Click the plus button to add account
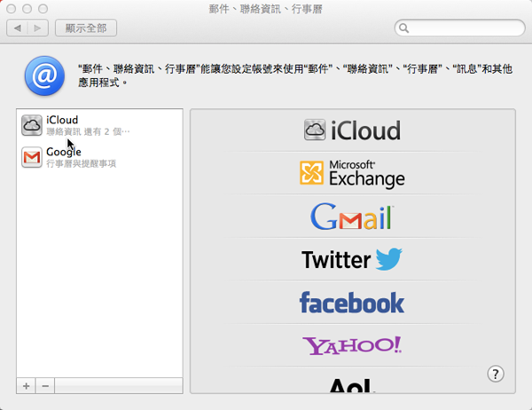Image resolution: width=532 pixels, height=410 pixels. click(26, 386)
